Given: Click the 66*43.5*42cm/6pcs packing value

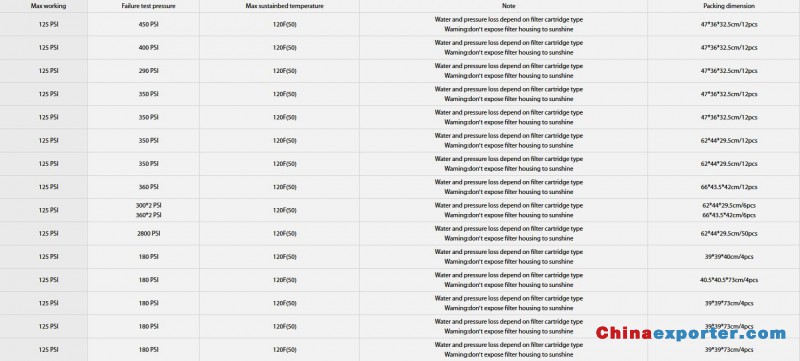Looking at the screenshot, I should pos(729,215).
